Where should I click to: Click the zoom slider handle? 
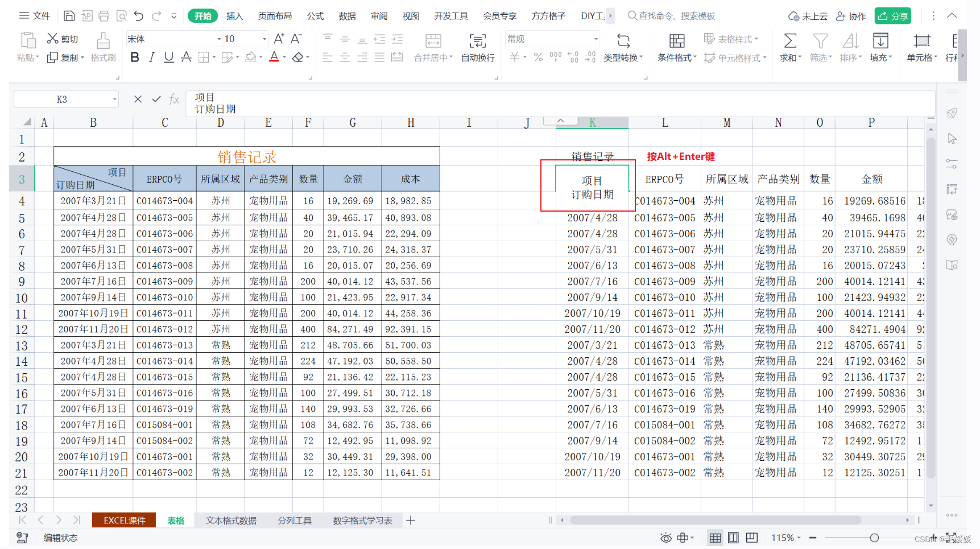coord(874,538)
